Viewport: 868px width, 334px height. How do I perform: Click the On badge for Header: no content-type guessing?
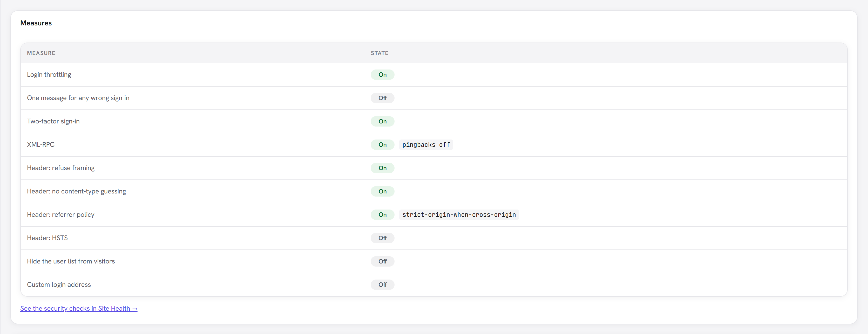coord(382,191)
